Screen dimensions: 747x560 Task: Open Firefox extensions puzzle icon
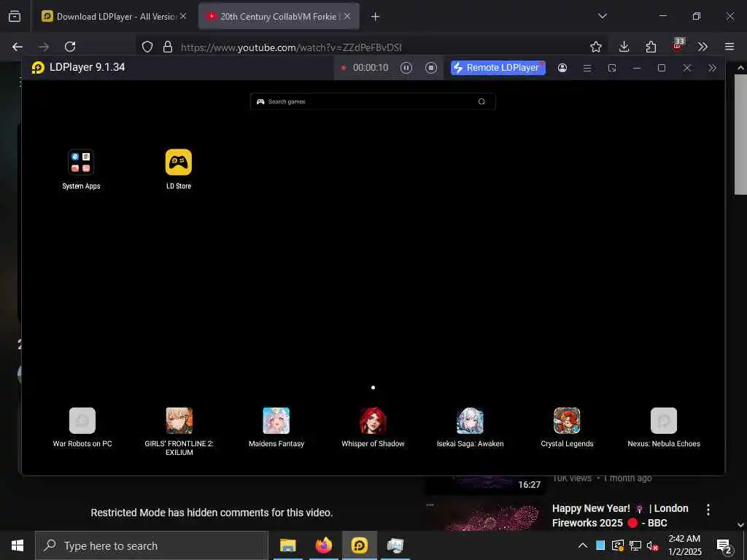(651, 47)
